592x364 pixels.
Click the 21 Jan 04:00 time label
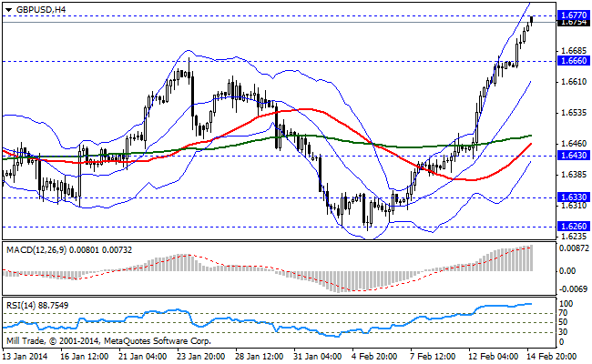[143, 357]
